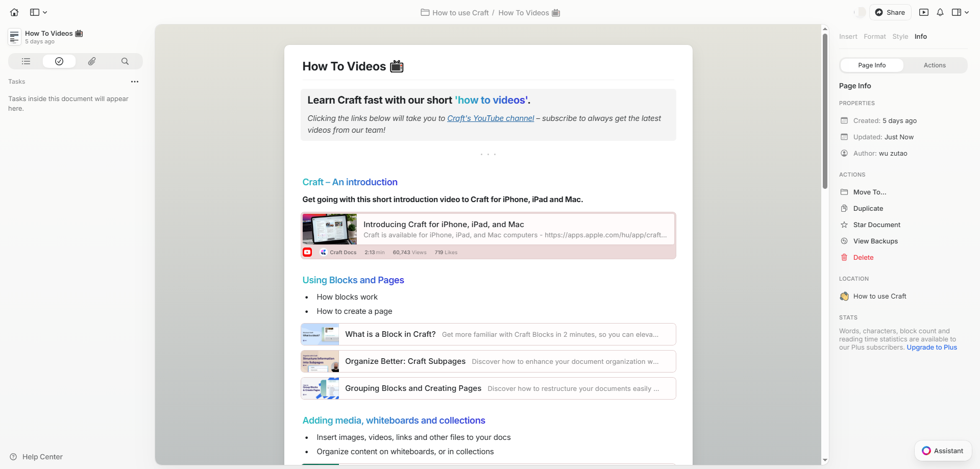Open document search with the magnifier icon

tap(125, 61)
